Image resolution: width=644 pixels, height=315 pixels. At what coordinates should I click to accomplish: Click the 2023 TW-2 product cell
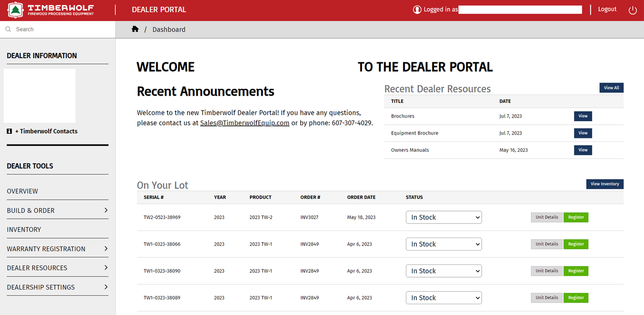click(x=261, y=217)
